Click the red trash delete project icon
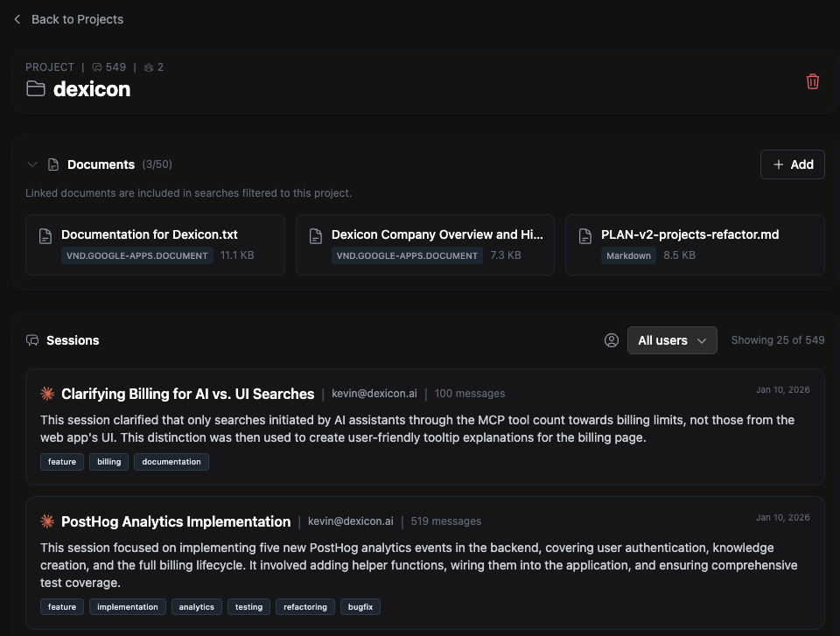The image size is (840, 636). click(x=813, y=81)
